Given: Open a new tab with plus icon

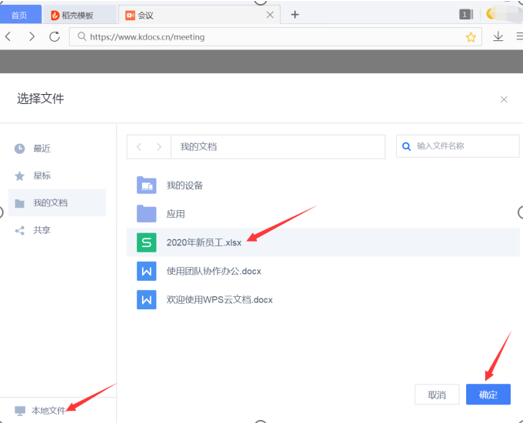Looking at the screenshot, I should tap(295, 15).
